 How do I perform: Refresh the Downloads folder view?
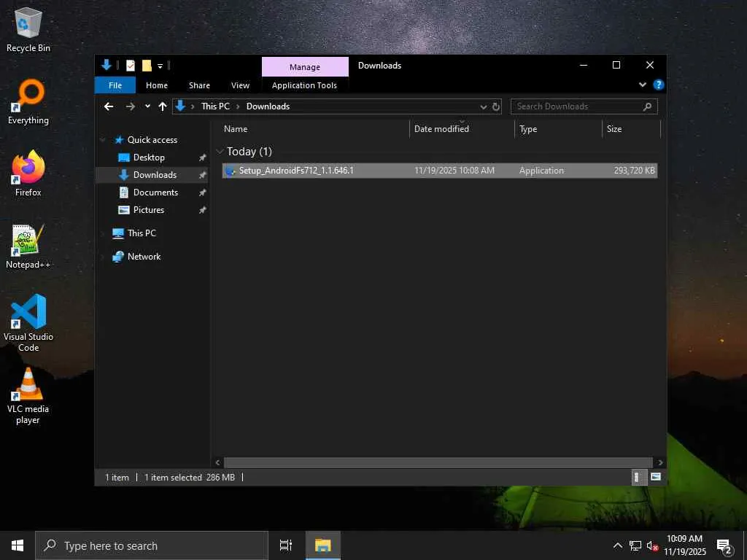pyautogui.click(x=496, y=106)
